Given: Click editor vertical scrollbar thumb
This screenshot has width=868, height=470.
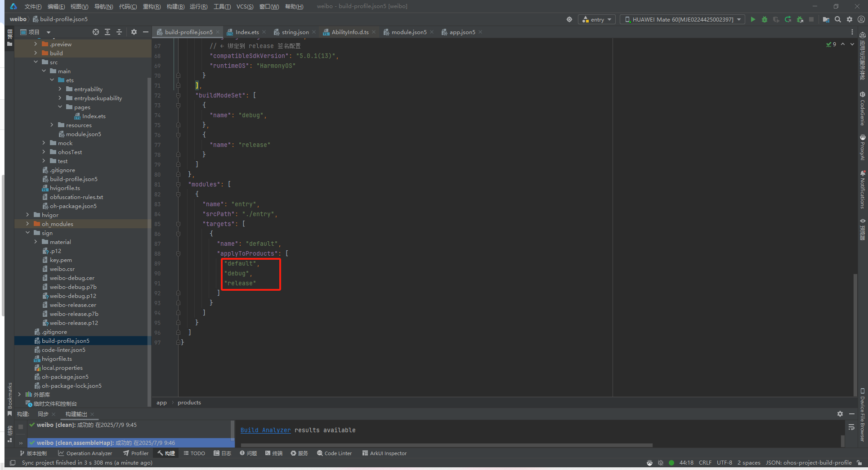Looking at the screenshot, I should pyautogui.click(x=855, y=335).
